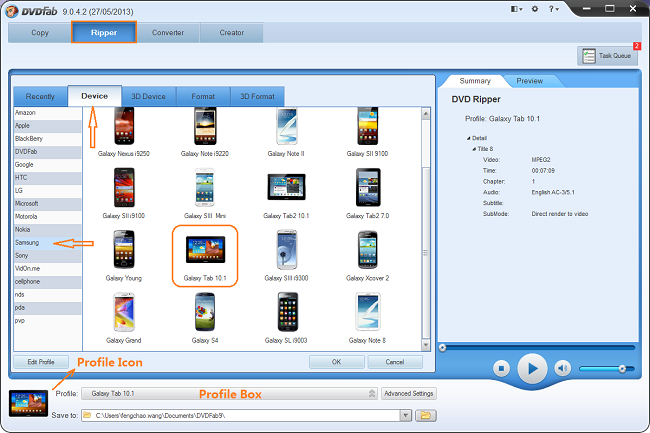Choose the Galaxy S4 device icon

[205, 312]
